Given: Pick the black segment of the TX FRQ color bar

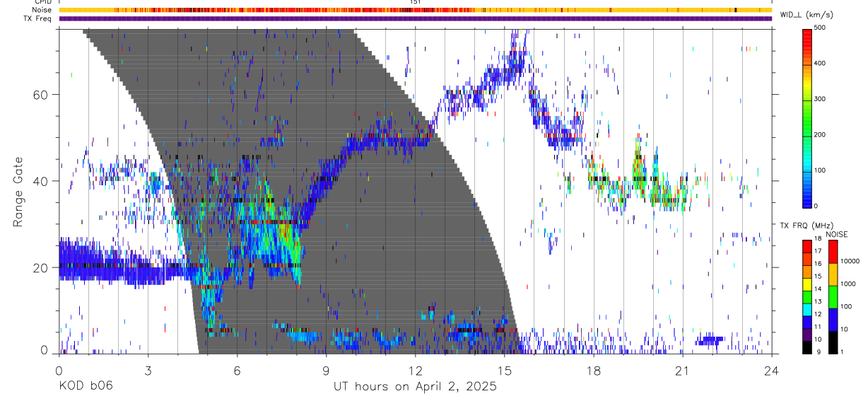Looking at the screenshot, I should (807, 347).
